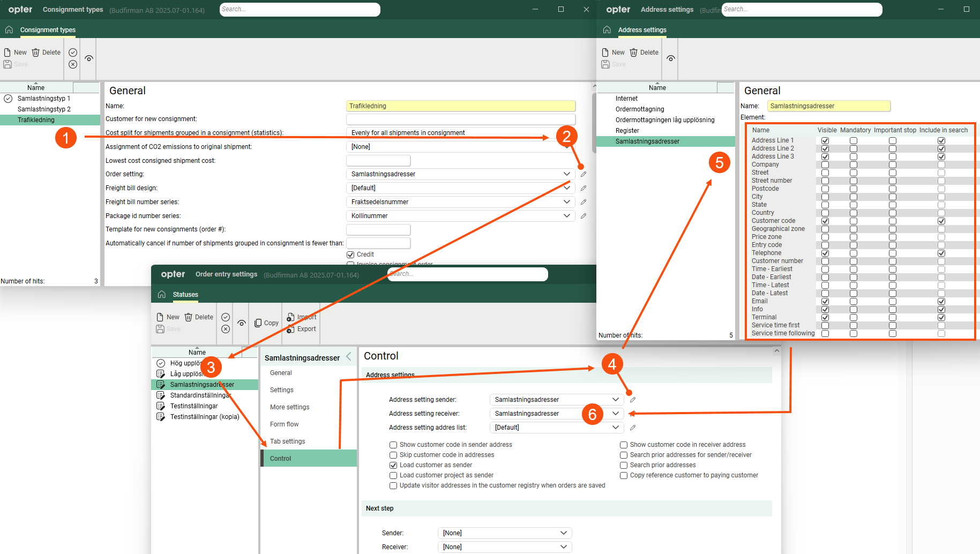980x554 pixels.
Task: Click pencil edit icon beside Order setting
Action: 583,174
